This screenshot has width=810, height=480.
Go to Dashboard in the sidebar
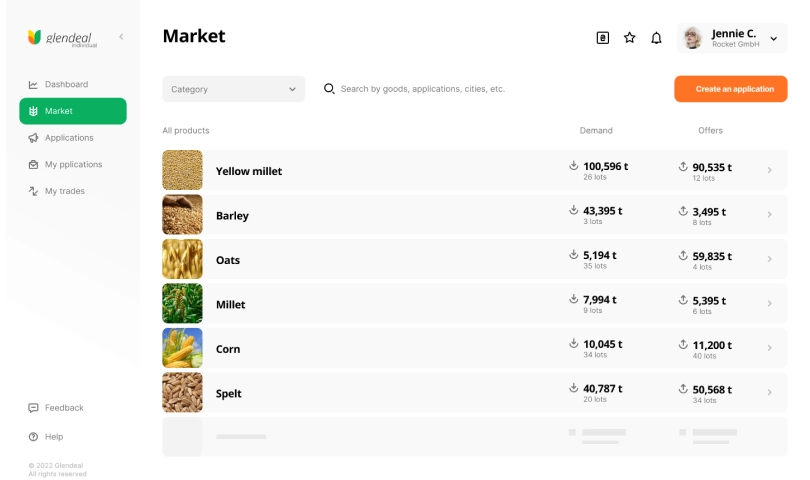click(66, 84)
